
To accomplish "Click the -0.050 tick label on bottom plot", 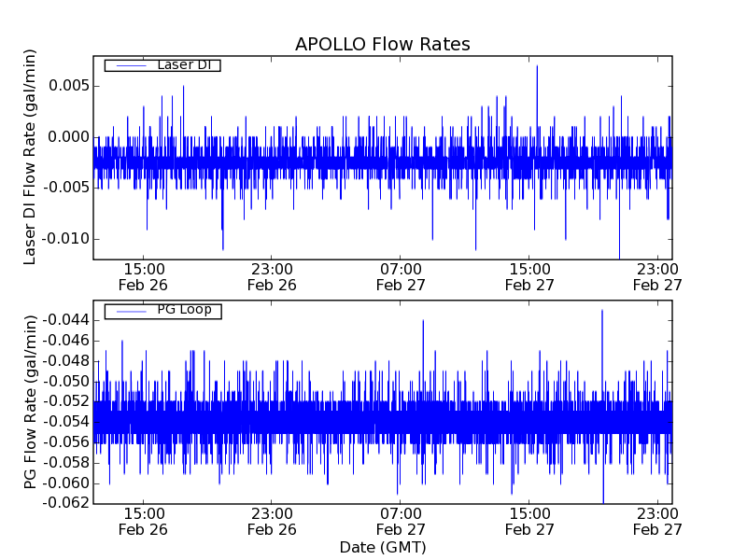I will point(66,382).
